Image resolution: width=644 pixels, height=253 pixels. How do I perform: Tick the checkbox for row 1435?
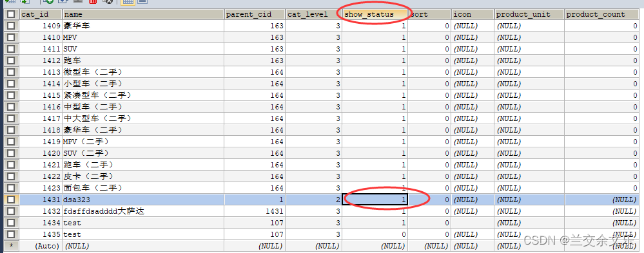coord(11,234)
